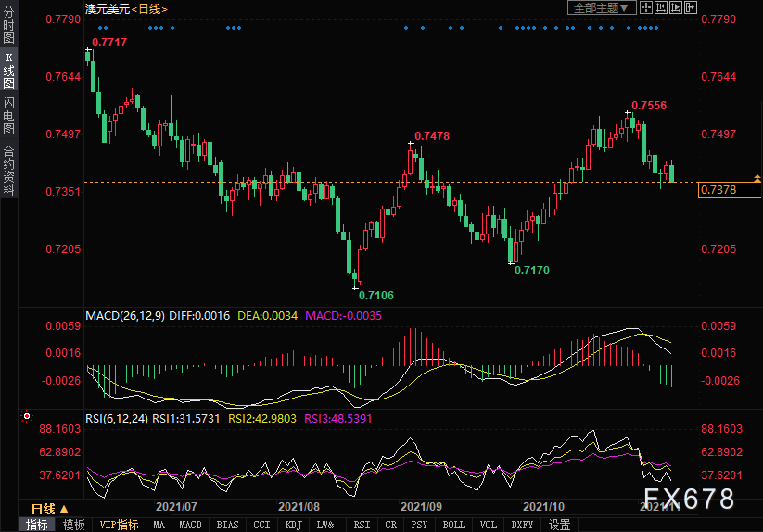Expand the 日线 period selector
This screenshot has height=532, width=763.
(50, 509)
